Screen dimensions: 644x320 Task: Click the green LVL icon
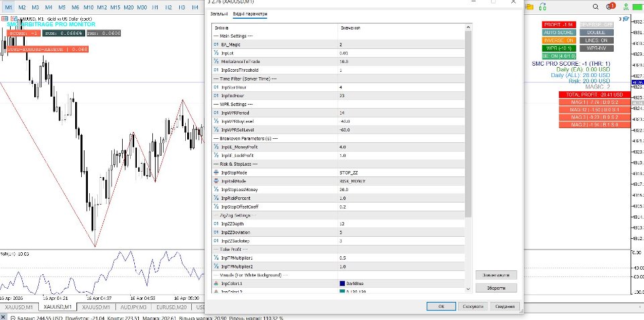tap(625, 7)
